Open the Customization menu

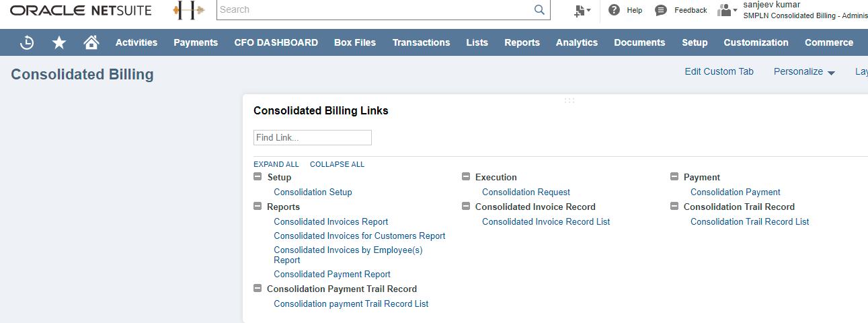pos(756,42)
